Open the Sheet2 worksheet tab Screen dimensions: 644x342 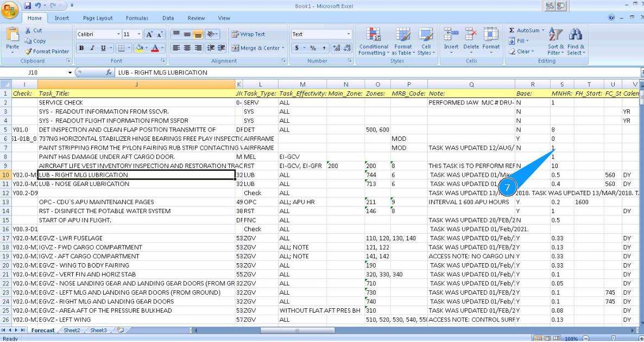(72, 330)
